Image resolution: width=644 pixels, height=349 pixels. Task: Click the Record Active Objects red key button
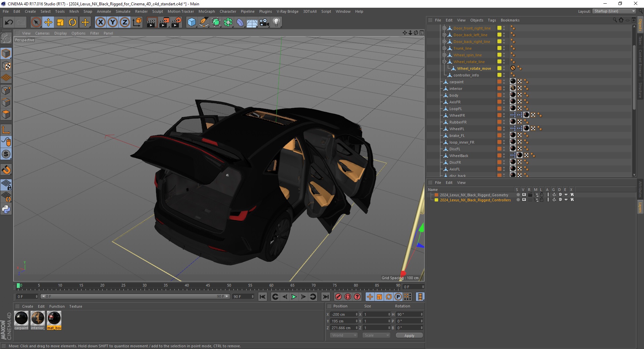pos(338,297)
